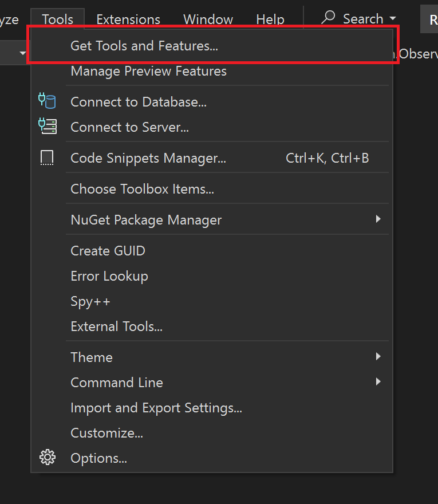Select Import and Export Settings
The height and width of the screenshot is (504, 438).
[x=212, y=408]
